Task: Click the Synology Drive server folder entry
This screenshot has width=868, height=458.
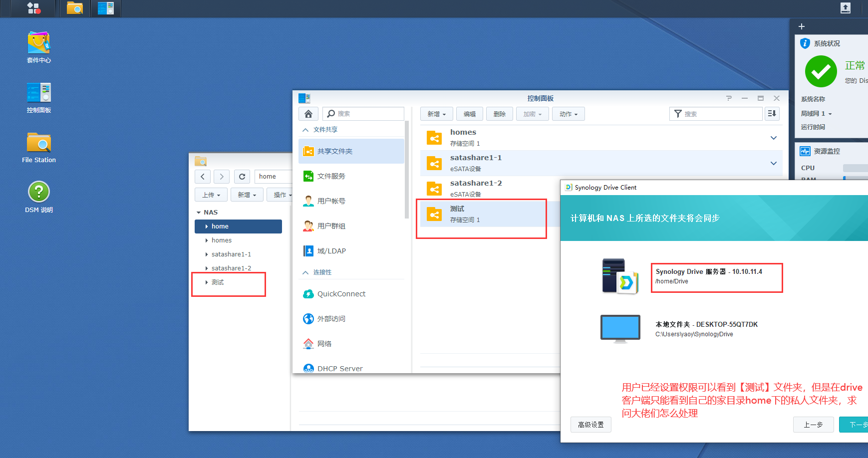Action: coord(716,276)
